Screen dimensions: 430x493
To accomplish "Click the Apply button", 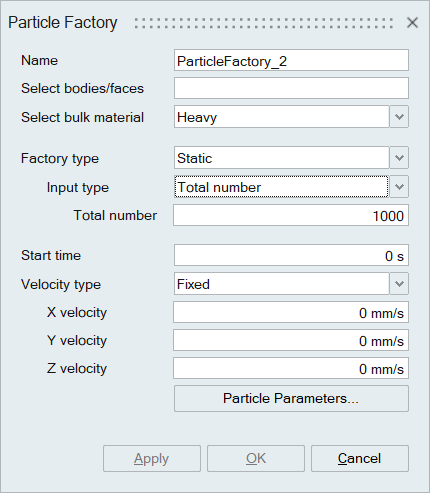I will tap(152, 459).
